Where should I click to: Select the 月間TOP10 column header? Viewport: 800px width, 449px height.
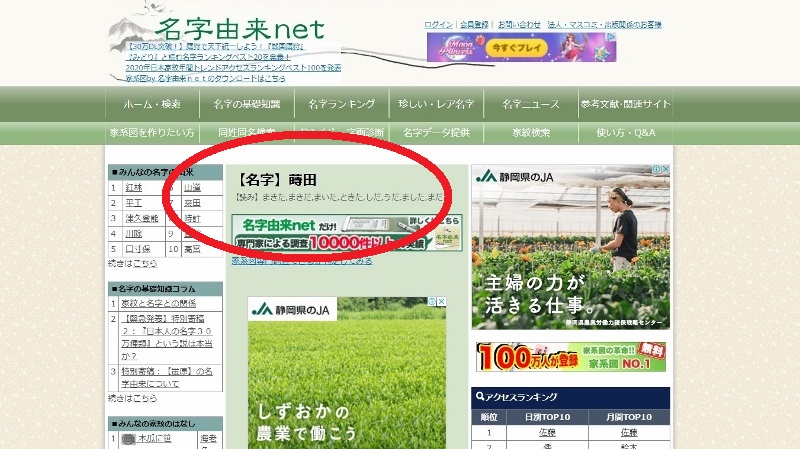pyautogui.click(x=629, y=417)
